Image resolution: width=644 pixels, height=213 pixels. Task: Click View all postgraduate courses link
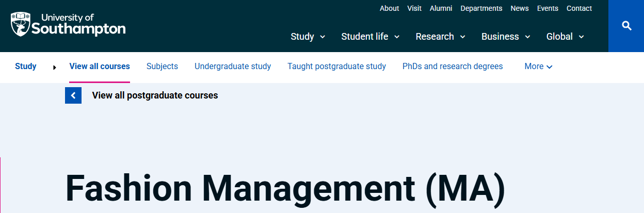[155, 95]
